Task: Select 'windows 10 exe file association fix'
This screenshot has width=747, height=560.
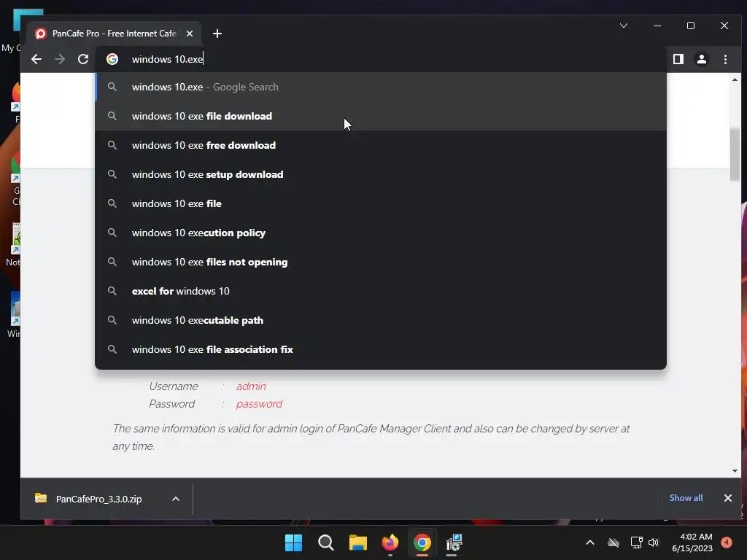Action: point(381,349)
